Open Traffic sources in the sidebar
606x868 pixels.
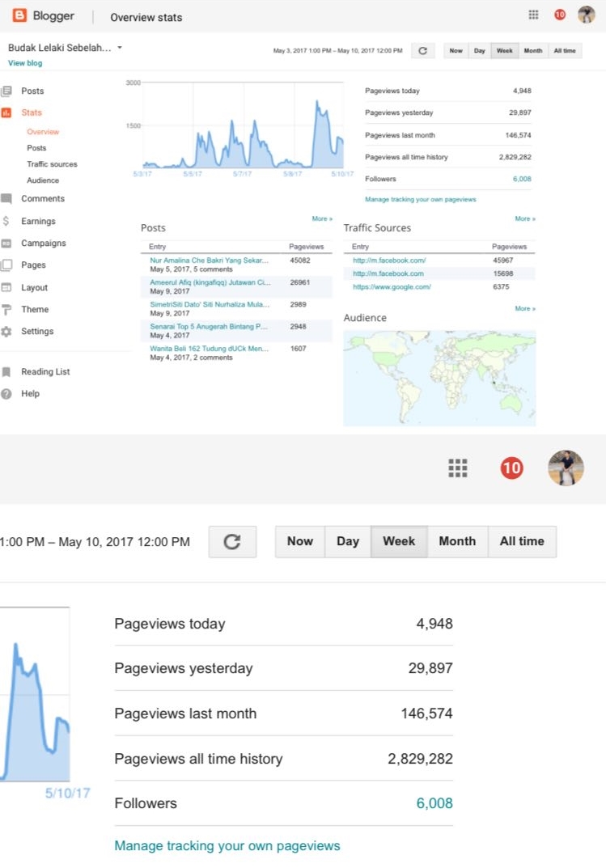(52, 164)
